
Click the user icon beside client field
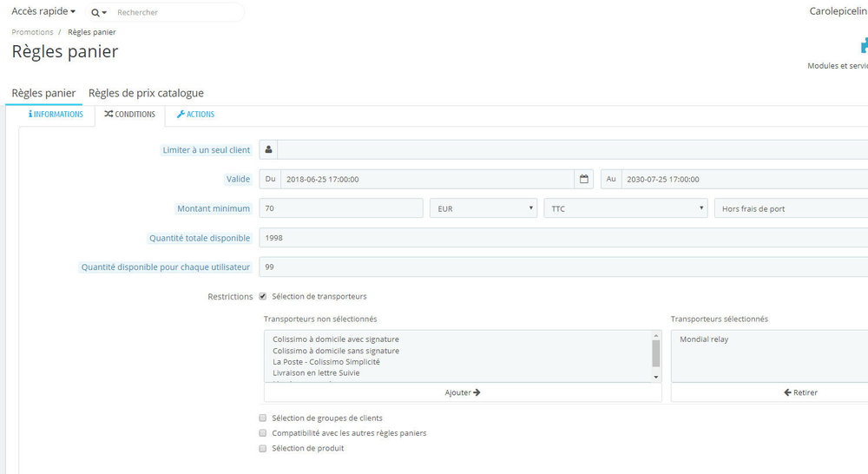click(268, 149)
